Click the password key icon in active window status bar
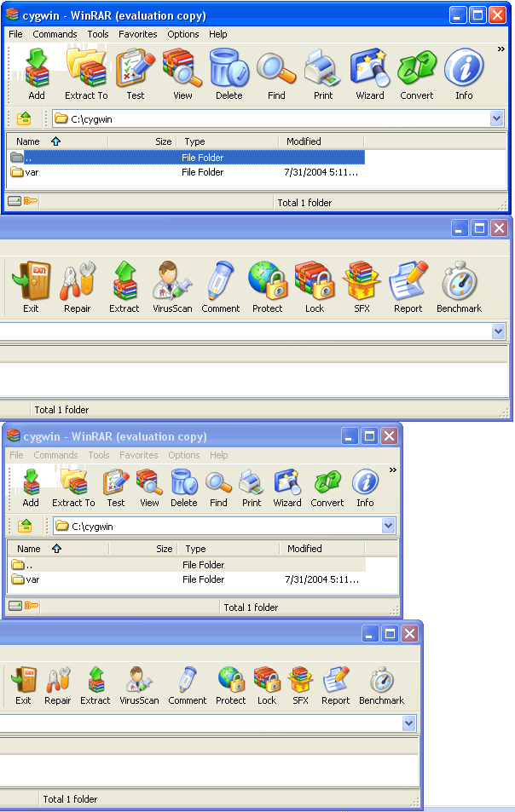The height and width of the screenshot is (812, 515). tap(31, 201)
